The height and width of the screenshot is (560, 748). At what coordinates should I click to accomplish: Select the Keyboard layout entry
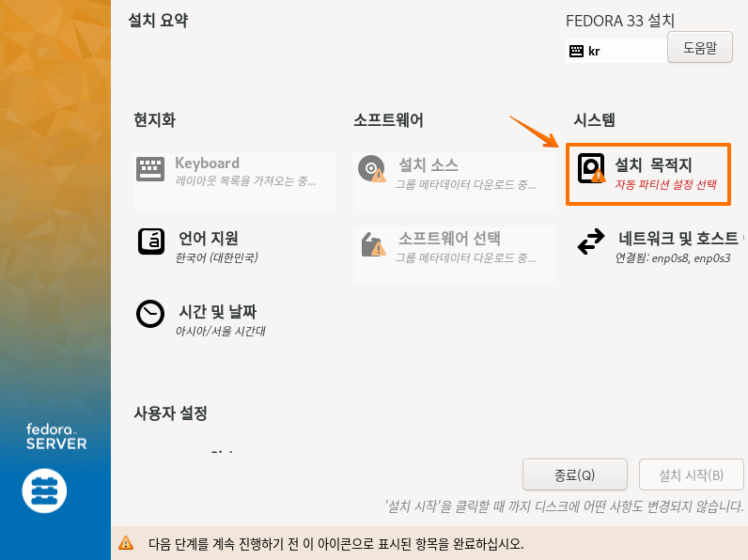(235, 180)
